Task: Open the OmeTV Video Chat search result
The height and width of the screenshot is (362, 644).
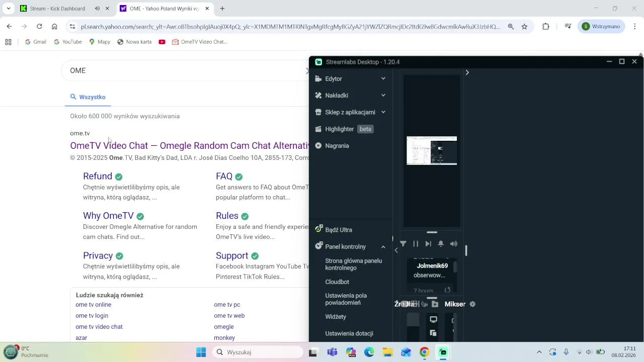Action: pyautogui.click(x=190, y=146)
